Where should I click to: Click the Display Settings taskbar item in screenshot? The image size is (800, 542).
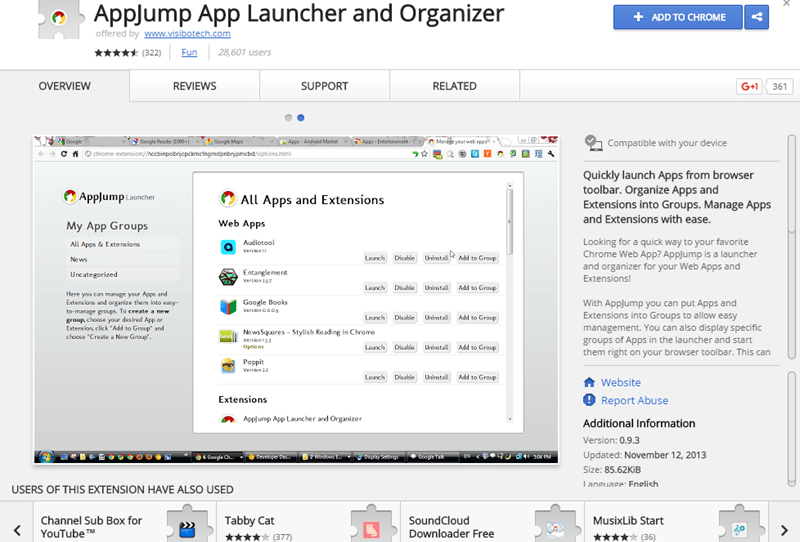point(379,457)
